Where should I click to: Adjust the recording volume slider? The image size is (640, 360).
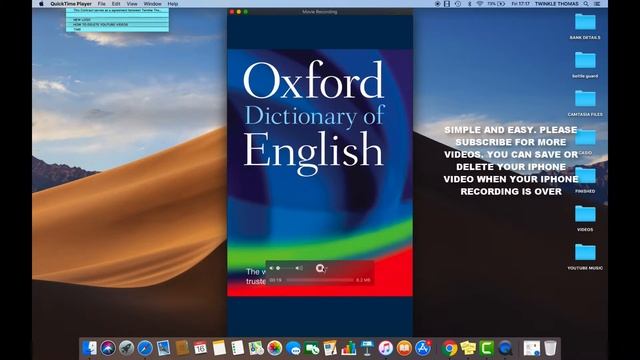click(x=285, y=268)
